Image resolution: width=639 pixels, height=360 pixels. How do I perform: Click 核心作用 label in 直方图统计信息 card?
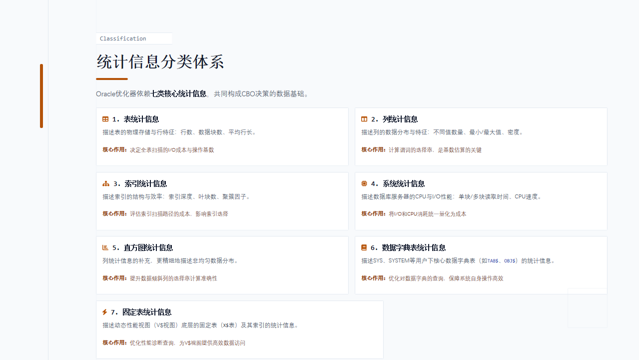[x=115, y=278]
